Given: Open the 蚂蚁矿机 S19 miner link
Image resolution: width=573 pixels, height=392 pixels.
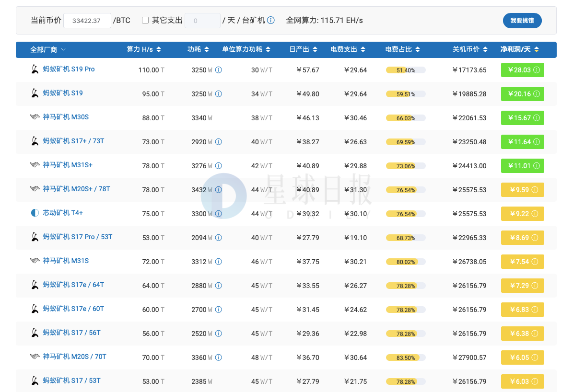Looking at the screenshot, I should pyautogui.click(x=63, y=93).
